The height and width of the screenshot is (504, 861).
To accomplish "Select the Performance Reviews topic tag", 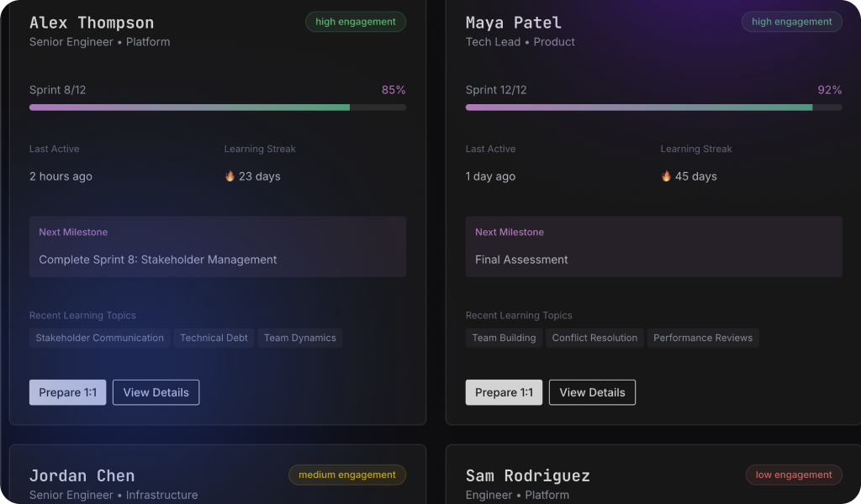I will click(702, 338).
